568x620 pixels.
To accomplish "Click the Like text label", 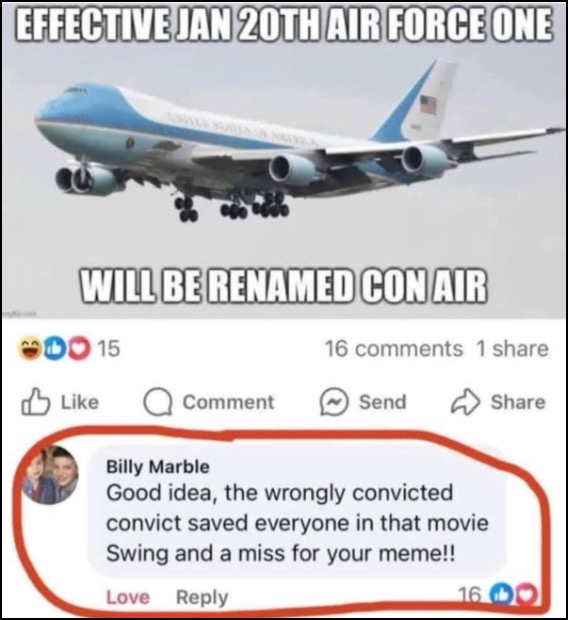I will [x=80, y=402].
